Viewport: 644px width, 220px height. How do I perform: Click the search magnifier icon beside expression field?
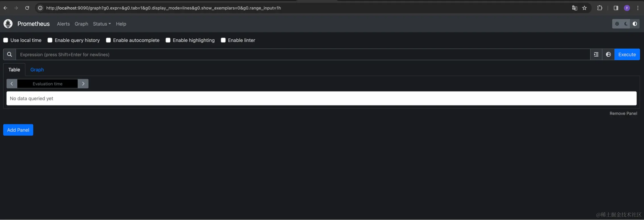[x=9, y=54]
